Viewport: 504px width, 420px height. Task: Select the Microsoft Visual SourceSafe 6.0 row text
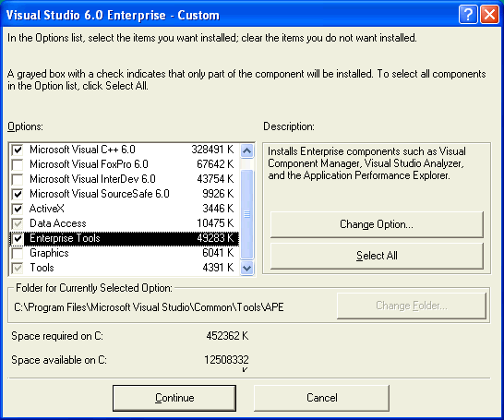click(x=100, y=194)
